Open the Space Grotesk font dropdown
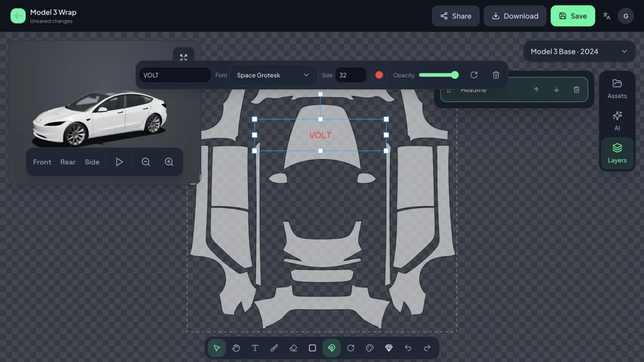This screenshot has height=362, width=644. [273, 75]
